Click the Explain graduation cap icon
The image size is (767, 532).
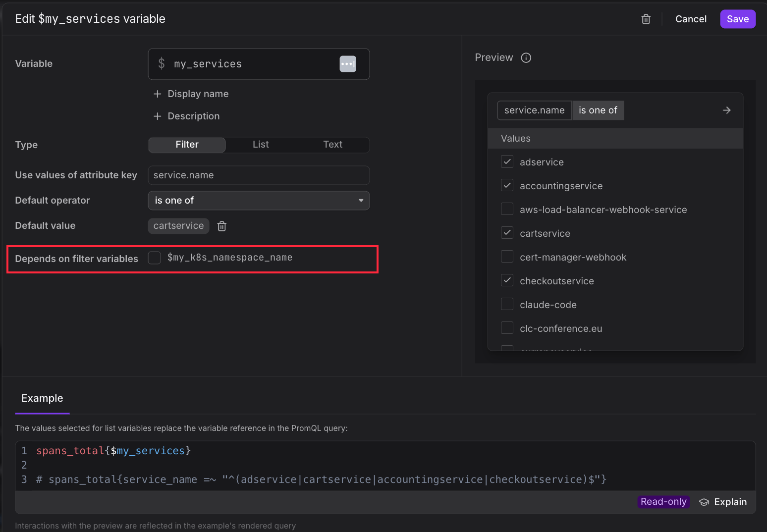point(704,502)
